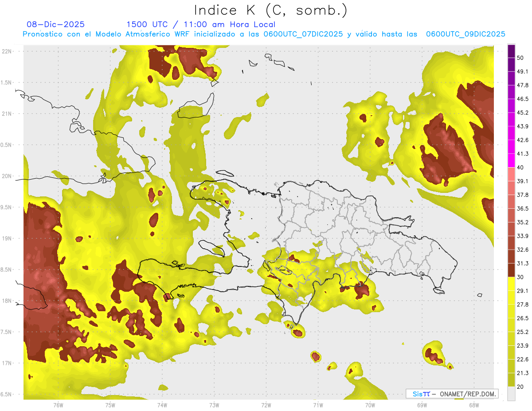Click the dark purple top segment of color scale
The width and height of the screenshot is (532, 411).
pos(511,51)
